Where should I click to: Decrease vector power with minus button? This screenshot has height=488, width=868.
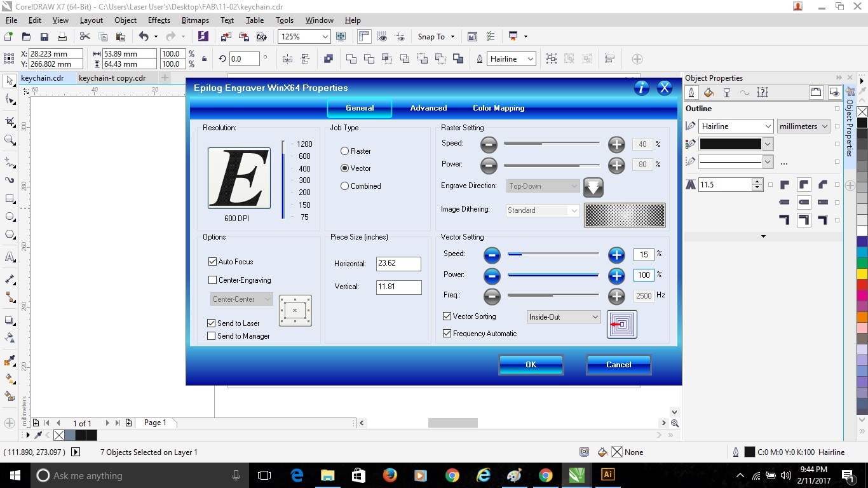click(492, 276)
